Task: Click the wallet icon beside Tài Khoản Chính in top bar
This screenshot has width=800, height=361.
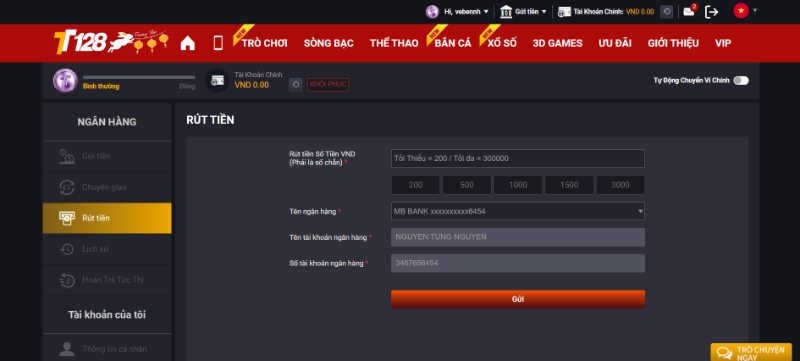Action: coord(564,11)
